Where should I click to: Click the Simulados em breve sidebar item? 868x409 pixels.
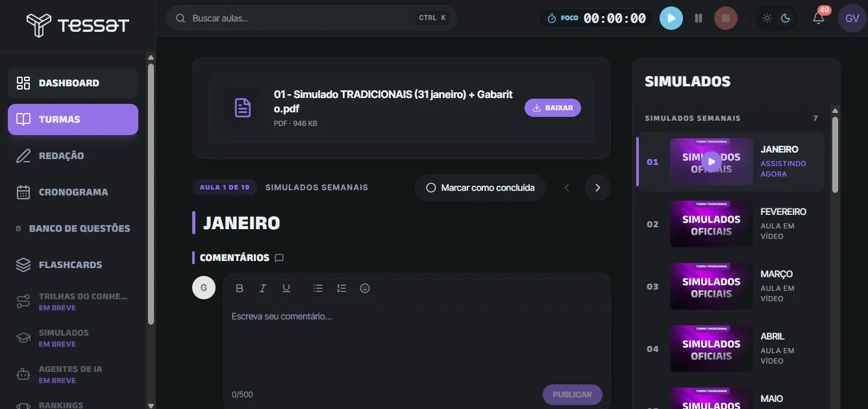73,338
